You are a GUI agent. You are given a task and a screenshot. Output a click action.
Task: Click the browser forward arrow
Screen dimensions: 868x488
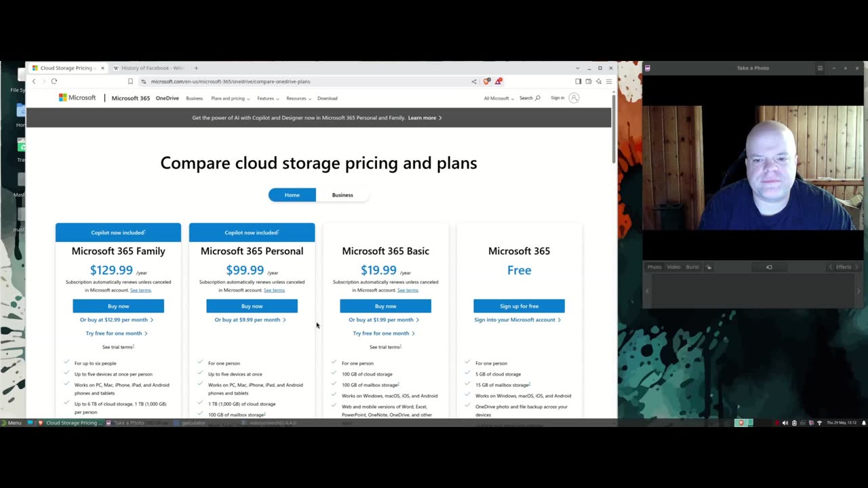[44, 81]
